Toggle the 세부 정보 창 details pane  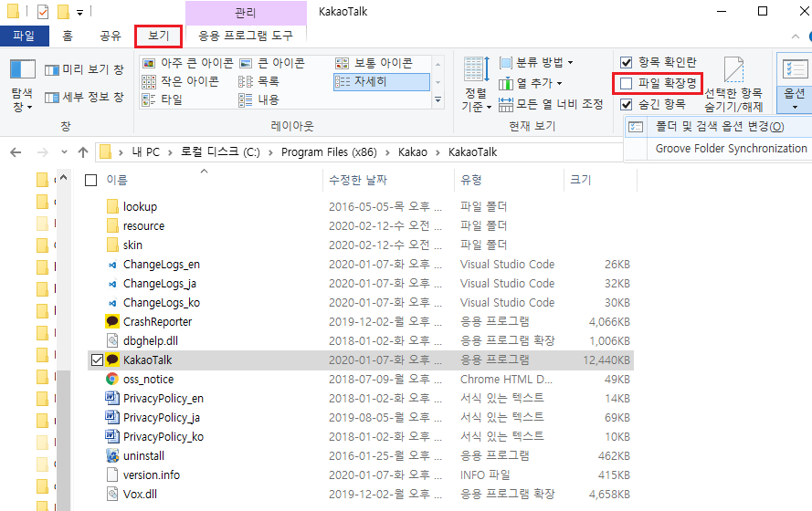(84, 98)
